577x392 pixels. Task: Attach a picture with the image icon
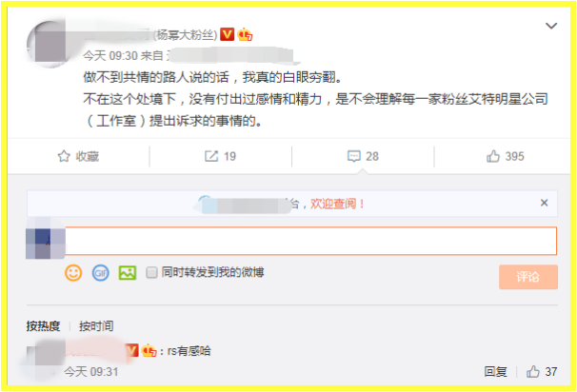point(128,273)
